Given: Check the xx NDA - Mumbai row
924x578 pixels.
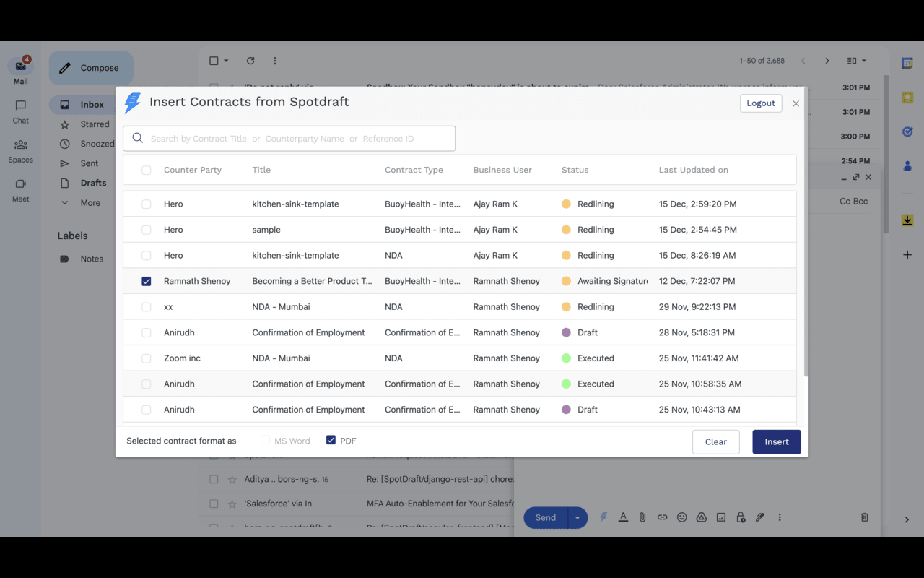Looking at the screenshot, I should click(x=147, y=307).
